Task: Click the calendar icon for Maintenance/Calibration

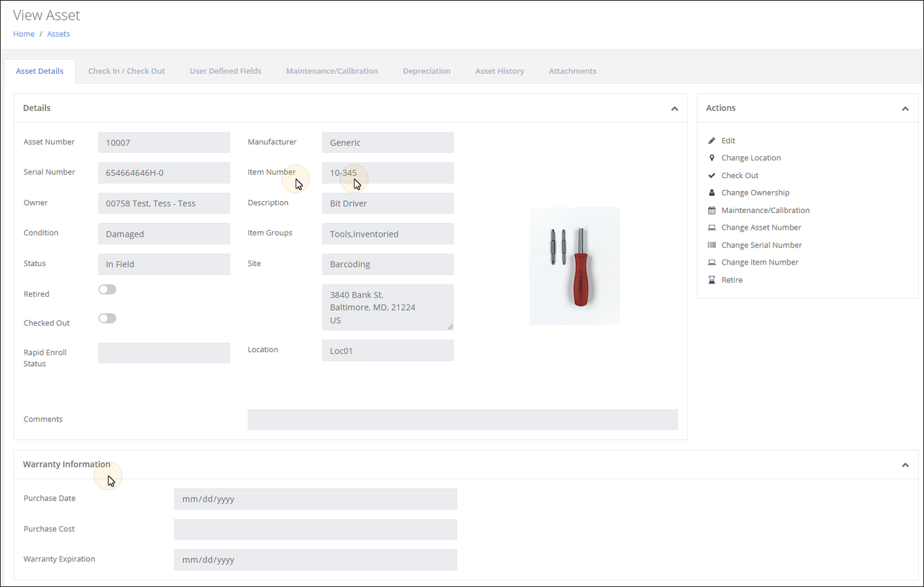Action: 711,210
